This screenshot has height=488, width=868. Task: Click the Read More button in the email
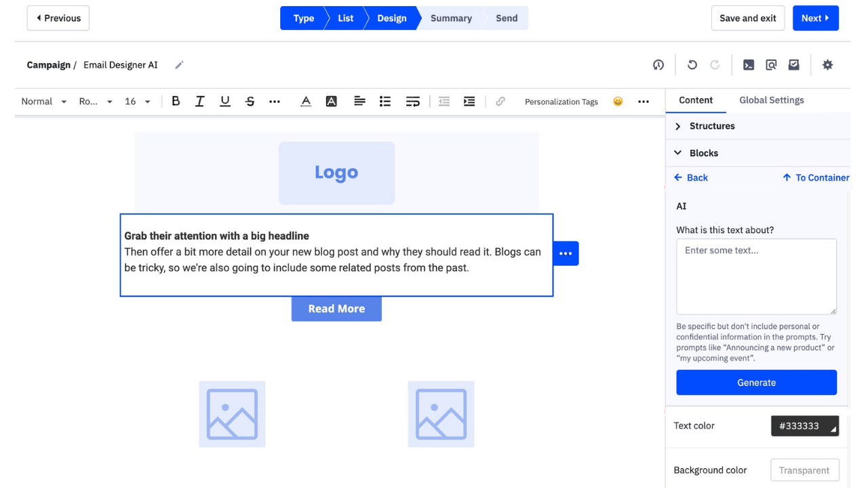[x=336, y=308]
